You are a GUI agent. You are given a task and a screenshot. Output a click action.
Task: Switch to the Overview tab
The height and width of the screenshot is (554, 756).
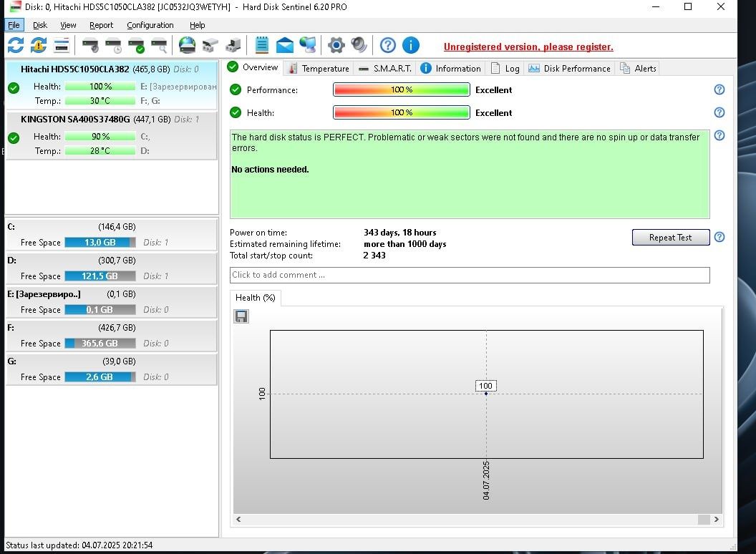[x=253, y=67]
